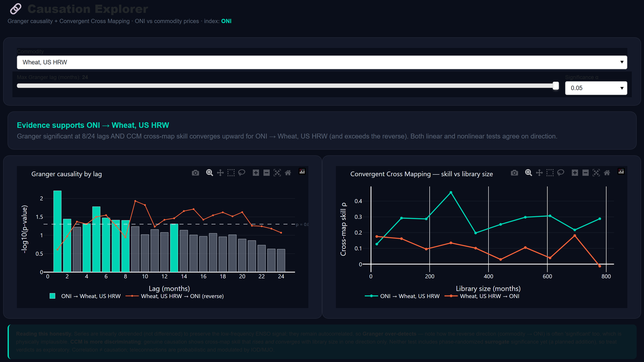
Task: Open Plotly logo link in Granger causality chart
Action: 302,172
